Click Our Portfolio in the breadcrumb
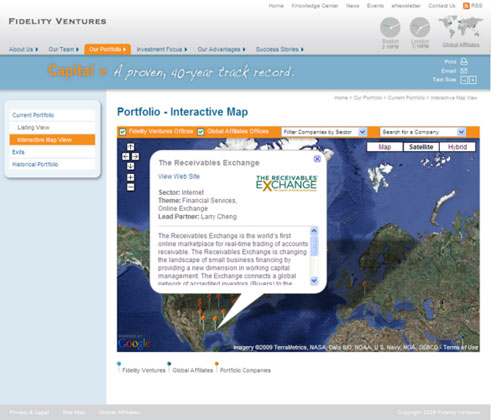The image size is (491, 420). [x=368, y=98]
